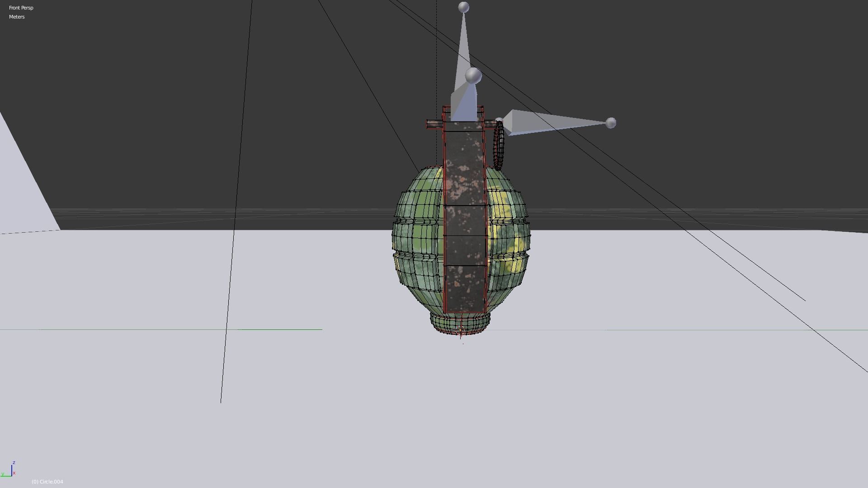Image resolution: width=868 pixels, height=488 pixels.
Task: Select the tip sphere of the tallest vertical bone
Action: pos(463,7)
